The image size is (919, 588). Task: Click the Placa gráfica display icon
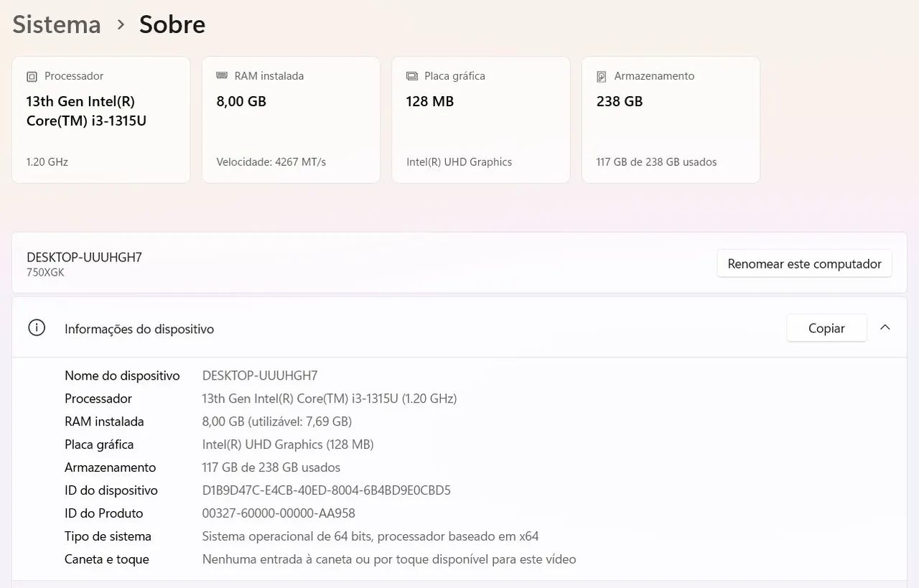click(412, 75)
